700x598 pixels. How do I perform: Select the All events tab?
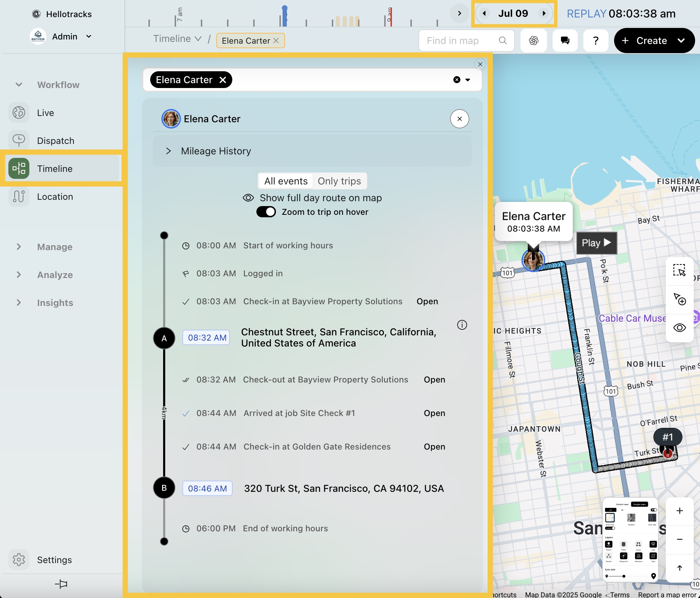(286, 181)
